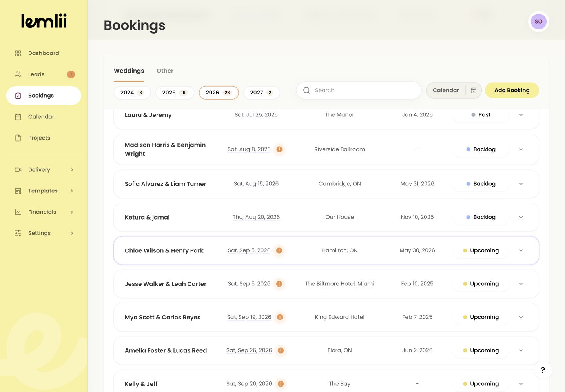This screenshot has height=392, width=565.
Task: Expand the Templates submenu chevron
Action: (x=72, y=191)
